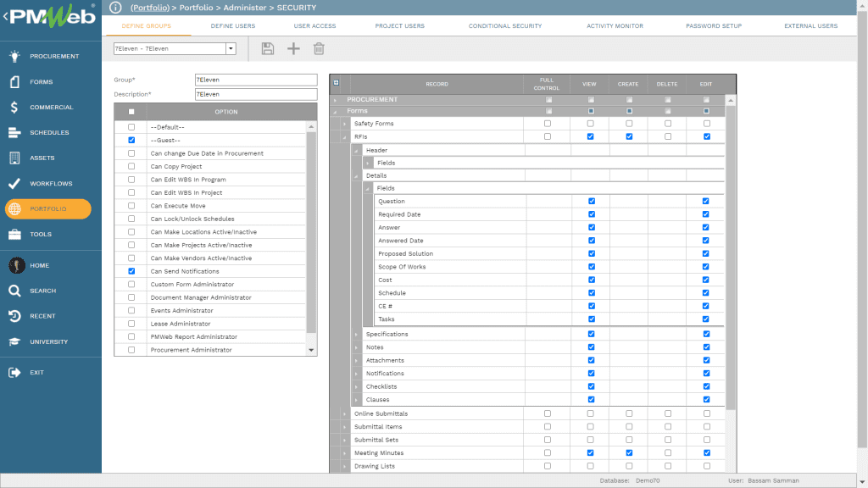The image size is (868, 488).
Task: Check the --Default-- option checkbox
Action: coord(131,127)
